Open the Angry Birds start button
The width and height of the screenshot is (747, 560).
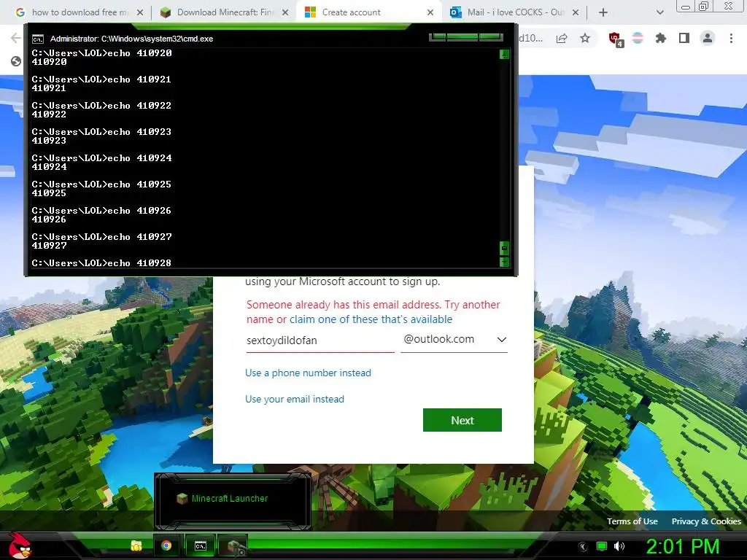(x=20, y=545)
